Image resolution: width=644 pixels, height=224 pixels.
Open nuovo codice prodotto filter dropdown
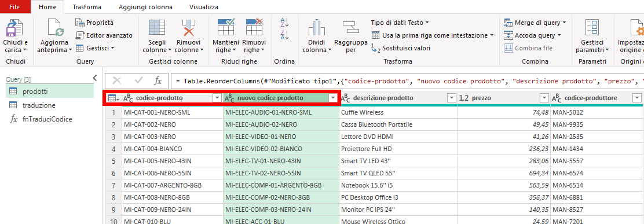tap(332, 98)
